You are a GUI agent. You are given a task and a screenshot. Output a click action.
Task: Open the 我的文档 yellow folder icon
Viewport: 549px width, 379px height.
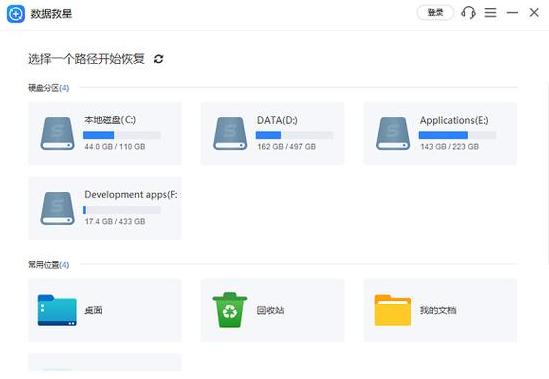[393, 310]
